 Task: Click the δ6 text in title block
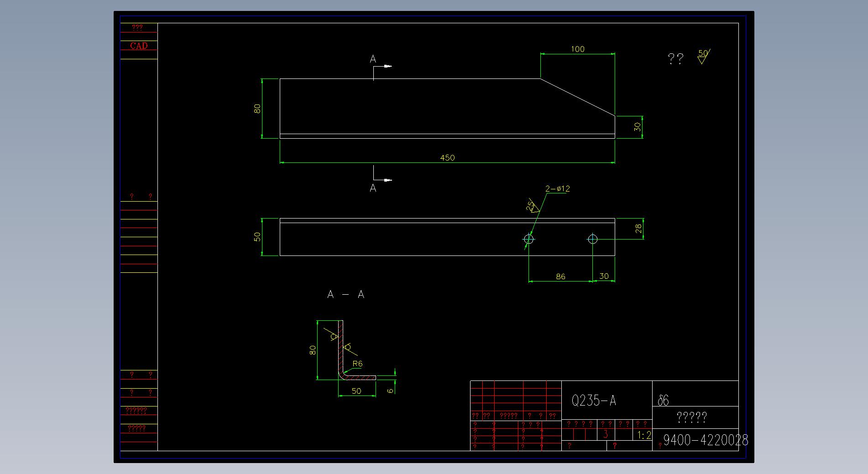[x=663, y=401]
